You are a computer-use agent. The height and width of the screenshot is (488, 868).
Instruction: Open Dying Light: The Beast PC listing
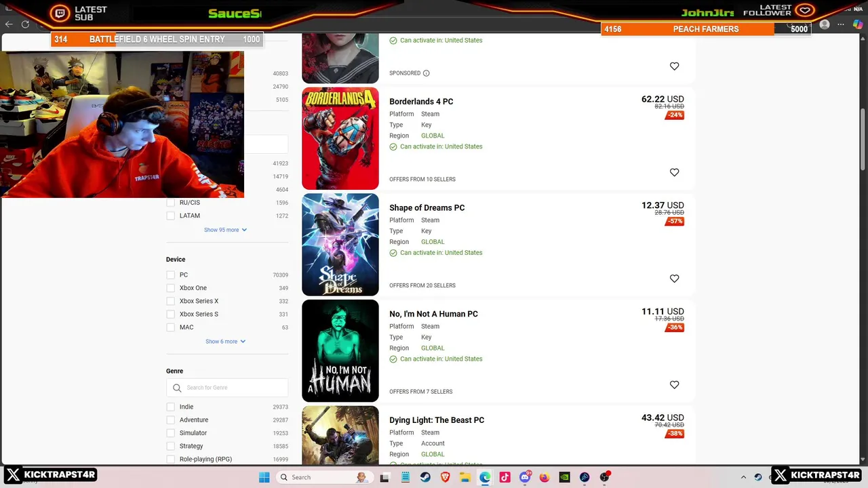(437, 420)
